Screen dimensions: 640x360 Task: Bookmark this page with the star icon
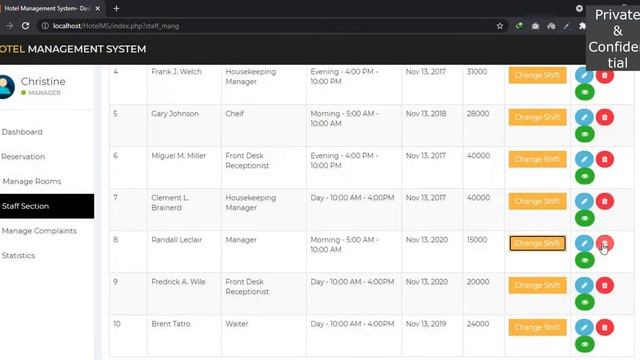pyautogui.click(x=500, y=26)
